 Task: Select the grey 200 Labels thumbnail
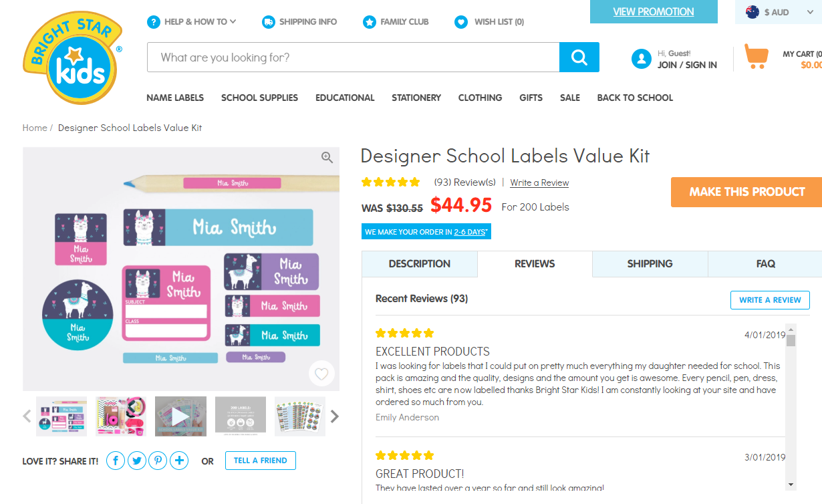(x=241, y=416)
